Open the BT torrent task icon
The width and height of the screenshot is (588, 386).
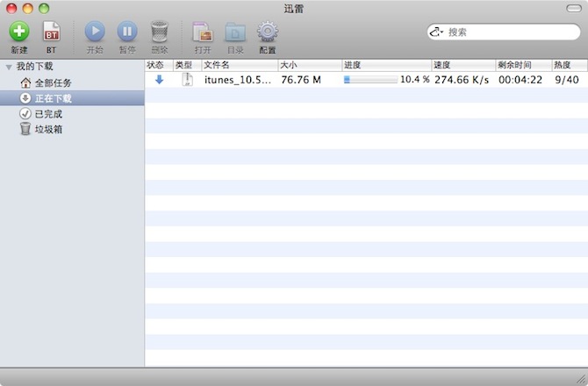point(52,32)
